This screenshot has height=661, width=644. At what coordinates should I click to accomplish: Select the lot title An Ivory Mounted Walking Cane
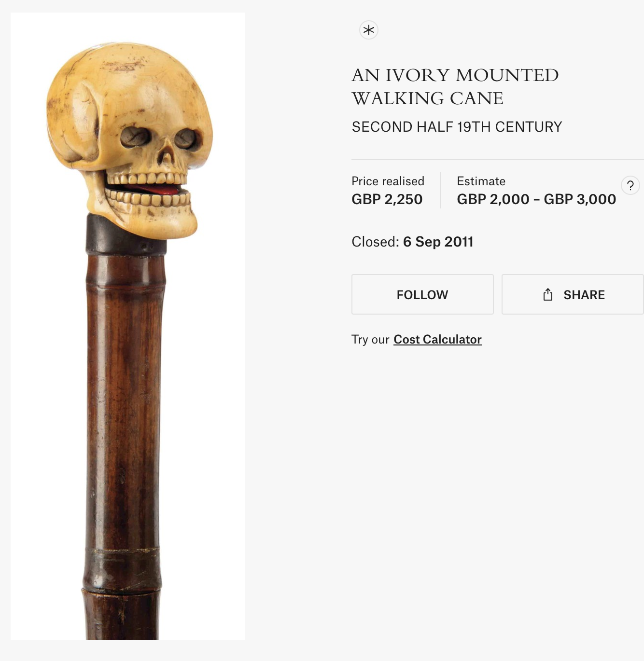pyautogui.click(x=455, y=86)
